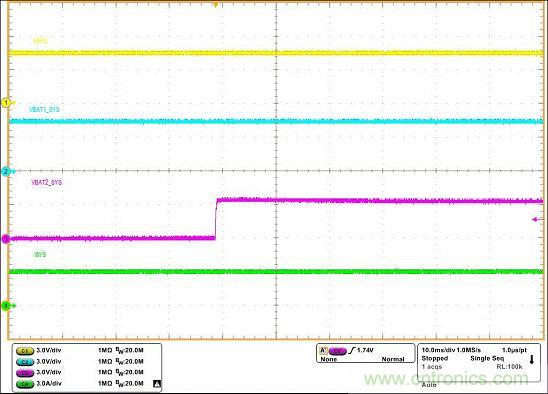Viewport: 548px width, 394px height.
Task: Click the rising edge trigger slope icon
Action: (351, 350)
